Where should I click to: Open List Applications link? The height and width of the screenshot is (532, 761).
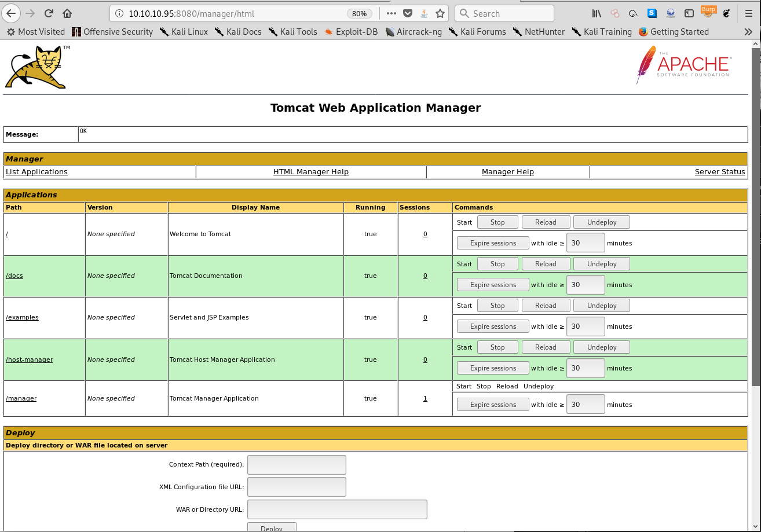(36, 172)
